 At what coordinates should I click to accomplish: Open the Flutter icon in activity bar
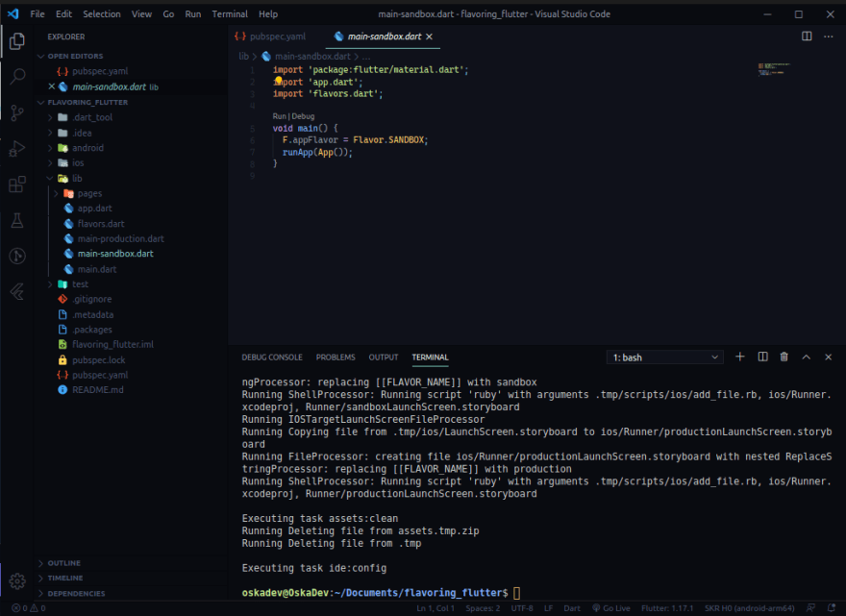tap(17, 291)
